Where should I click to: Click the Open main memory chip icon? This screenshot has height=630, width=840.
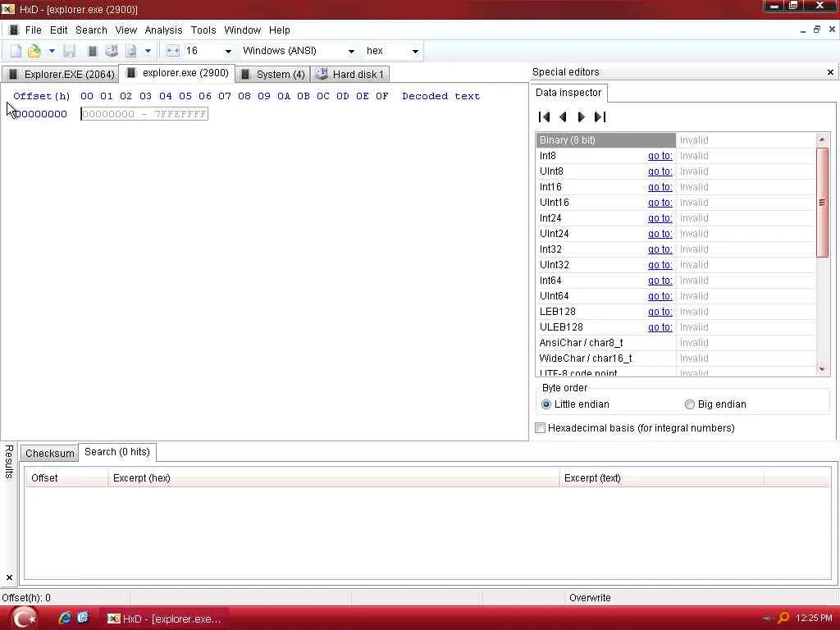92,51
